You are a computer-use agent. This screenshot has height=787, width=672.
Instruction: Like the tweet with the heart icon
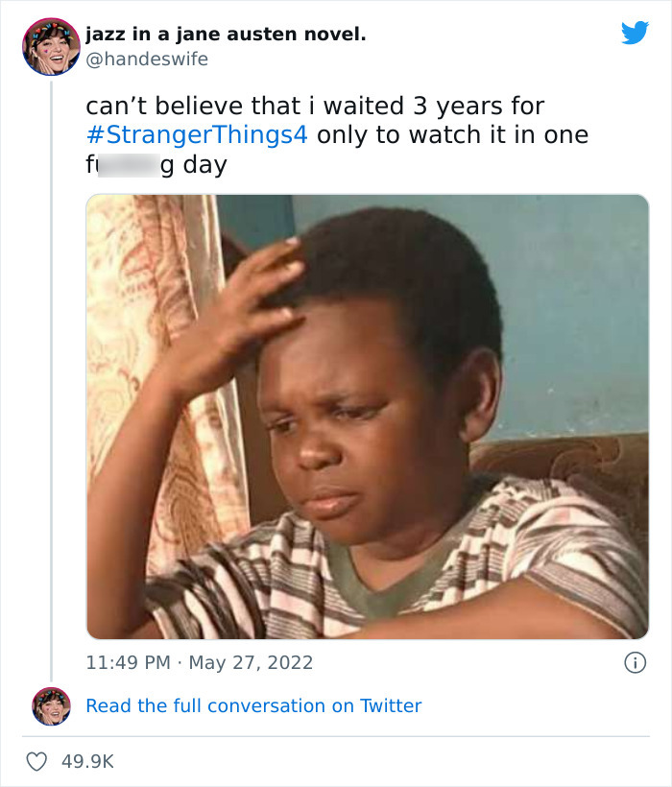click(x=37, y=761)
